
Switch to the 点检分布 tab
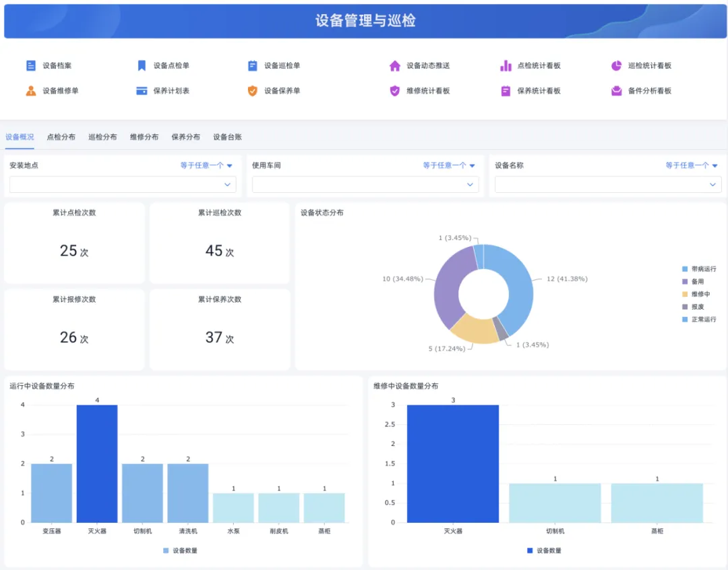[61, 137]
